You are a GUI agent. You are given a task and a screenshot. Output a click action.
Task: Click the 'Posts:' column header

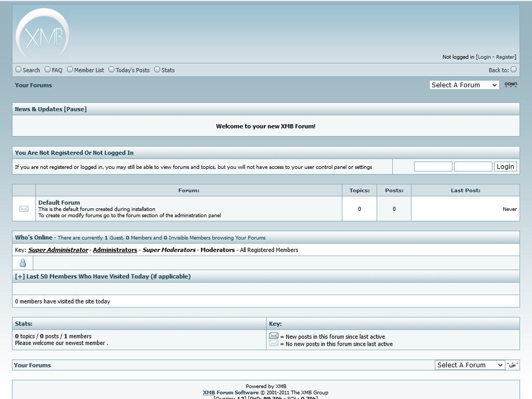coord(394,190)
